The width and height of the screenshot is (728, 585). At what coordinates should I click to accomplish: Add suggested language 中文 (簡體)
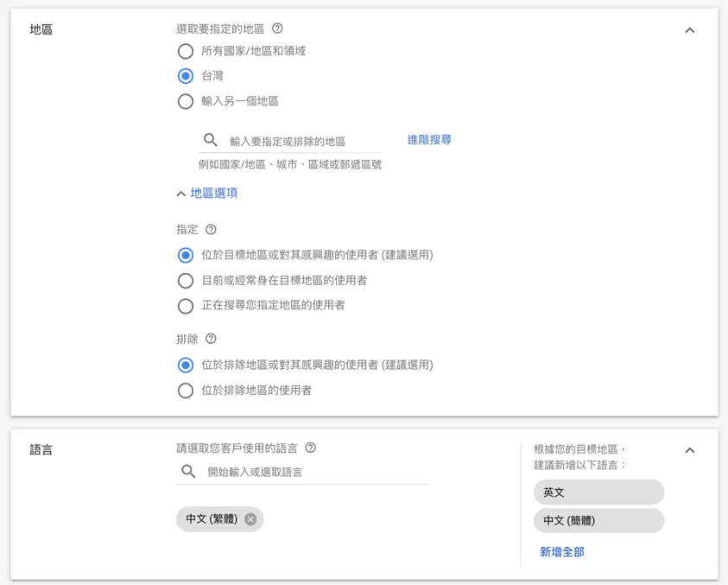pyautogui.click(x=598, y=520)
